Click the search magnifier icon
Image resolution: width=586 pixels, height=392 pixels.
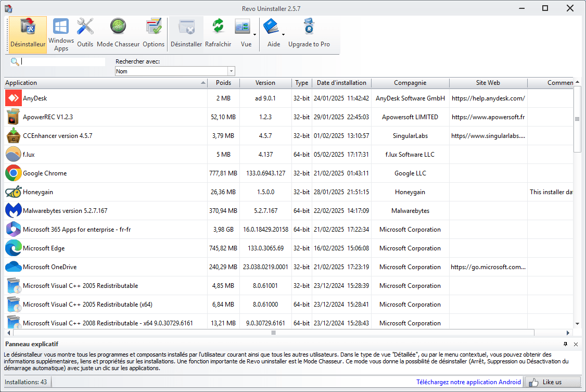[15, 61]
